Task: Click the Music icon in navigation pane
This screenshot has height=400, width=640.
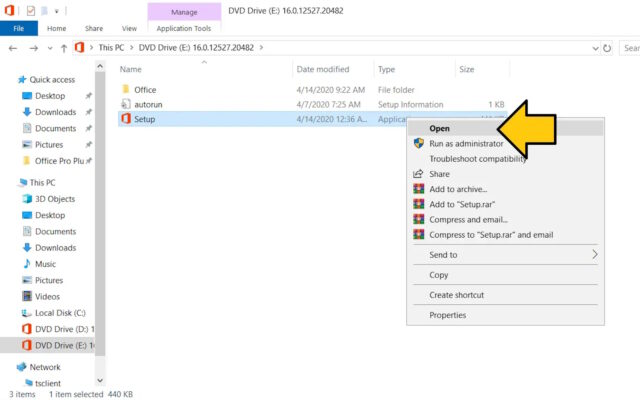Action: [x=26, y=264]
